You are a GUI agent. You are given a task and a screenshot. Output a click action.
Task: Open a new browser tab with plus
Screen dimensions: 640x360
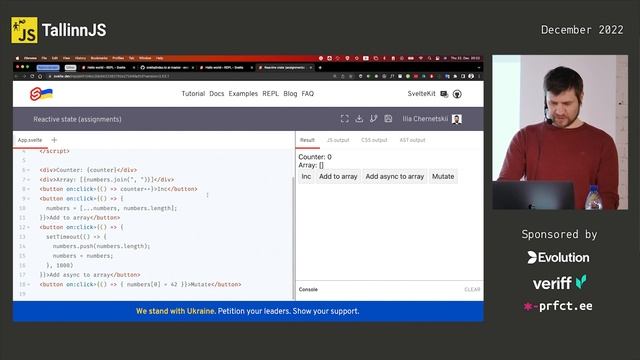point(320,67)
